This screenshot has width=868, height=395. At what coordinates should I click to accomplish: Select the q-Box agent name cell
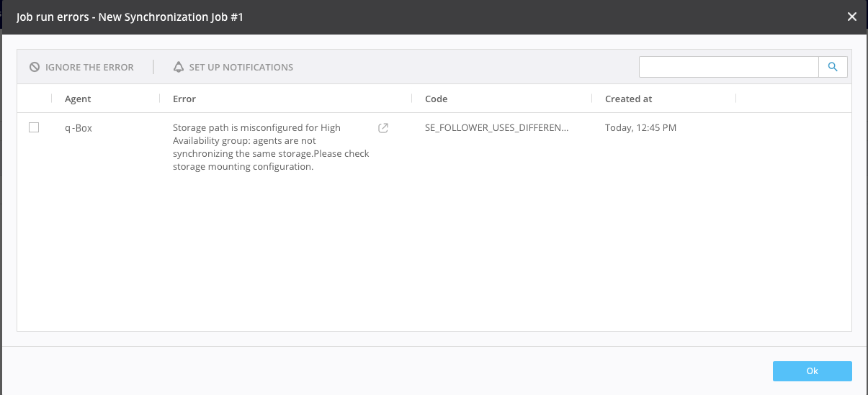coord(79,128)
